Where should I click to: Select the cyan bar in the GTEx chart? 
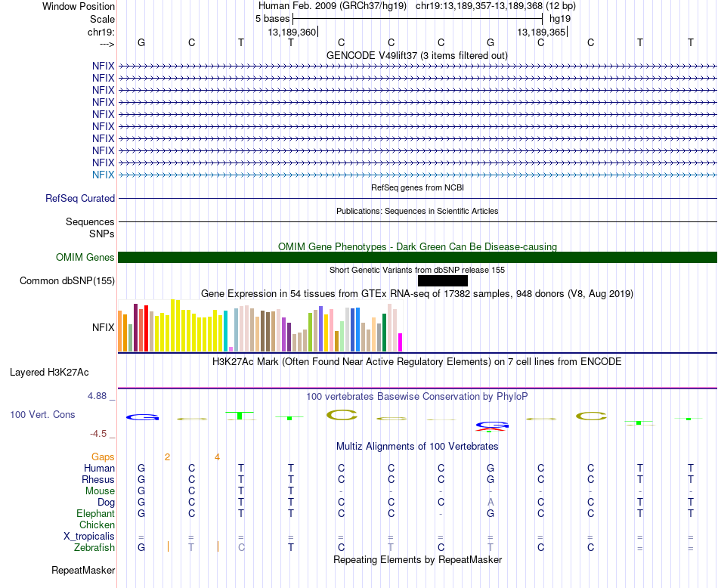click(225, 331)
